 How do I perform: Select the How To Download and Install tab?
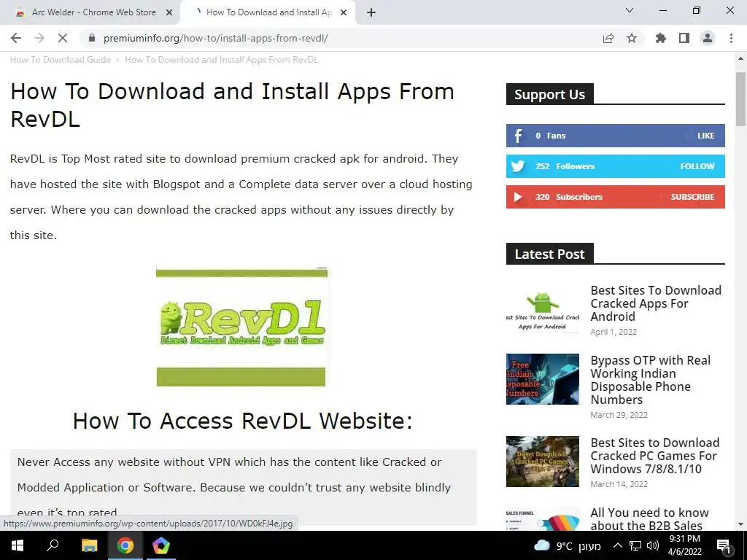click(x=267, y=13)
